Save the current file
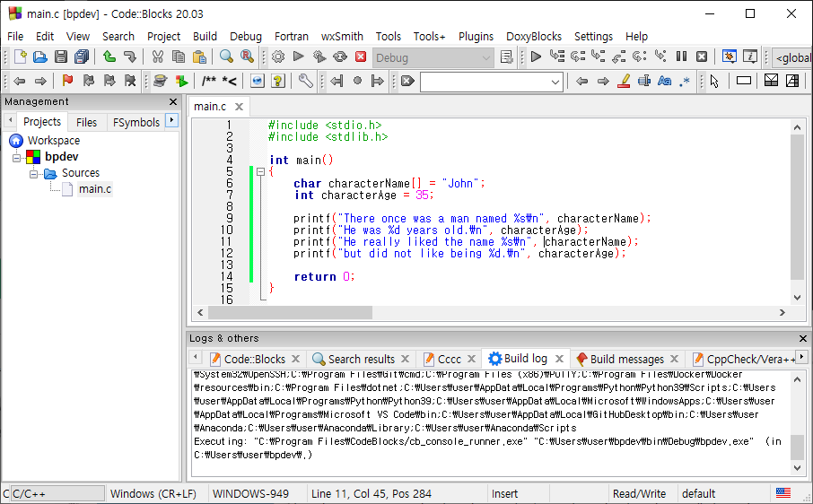813x504 pixels. tap(61, 57)
